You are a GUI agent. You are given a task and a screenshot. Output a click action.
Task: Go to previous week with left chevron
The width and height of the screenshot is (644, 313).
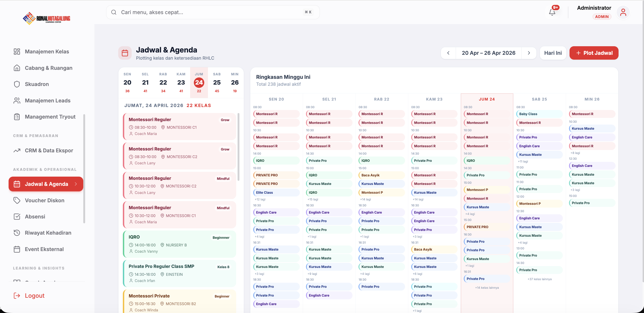tap(448, 53)
